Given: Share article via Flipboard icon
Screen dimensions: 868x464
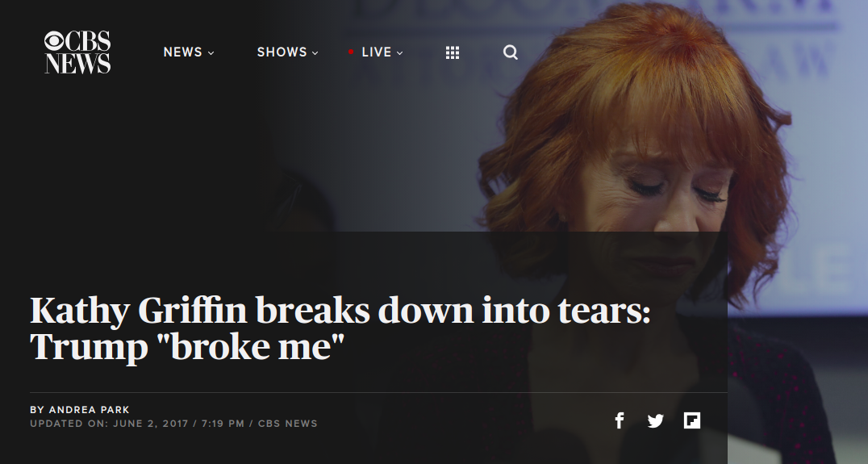Looking at the screenshot, I should coord(692,420).
